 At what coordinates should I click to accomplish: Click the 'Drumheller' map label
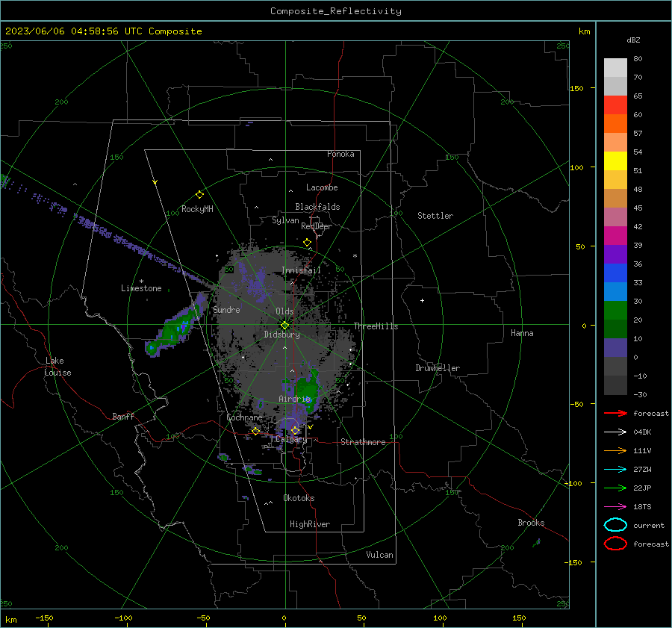(x=438, y=368)
